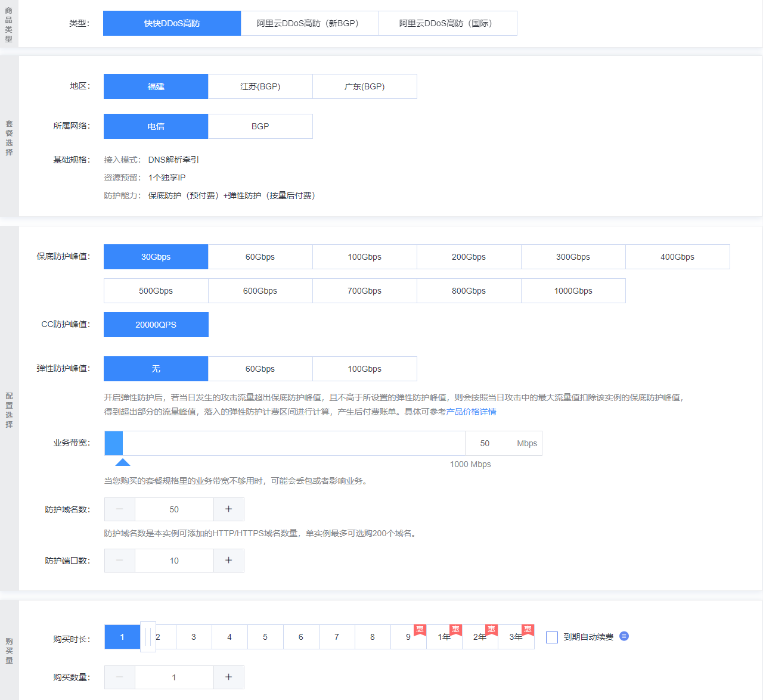Select 3 months purchase duration

pyautogui.click(x=194, y=637)
